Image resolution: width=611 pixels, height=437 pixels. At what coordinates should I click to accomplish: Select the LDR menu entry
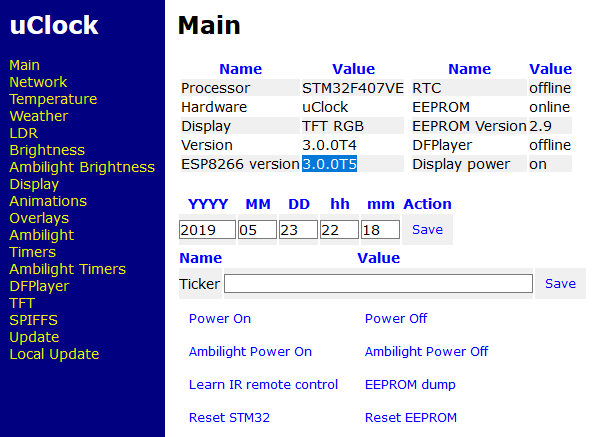(x=23, y=133)
